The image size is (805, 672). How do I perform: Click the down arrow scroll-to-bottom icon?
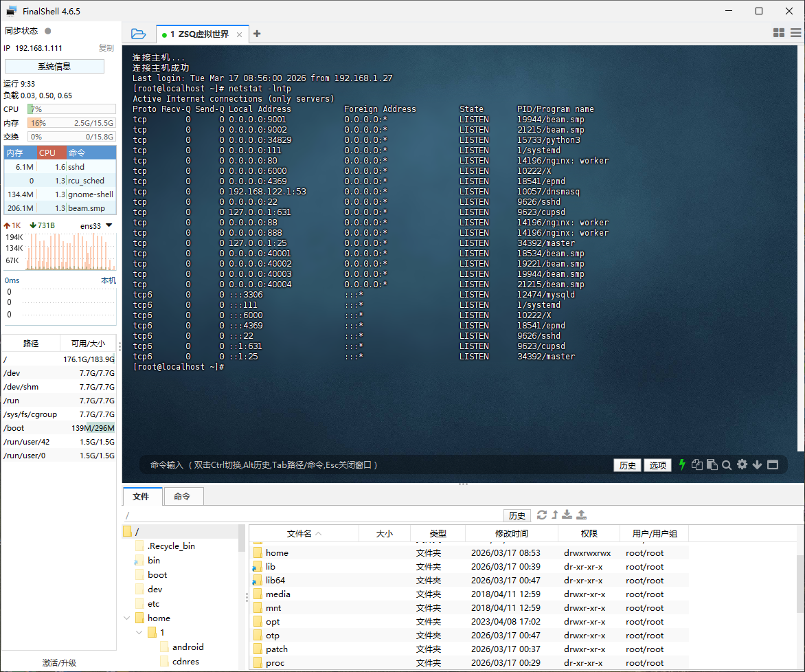[757, 464]
